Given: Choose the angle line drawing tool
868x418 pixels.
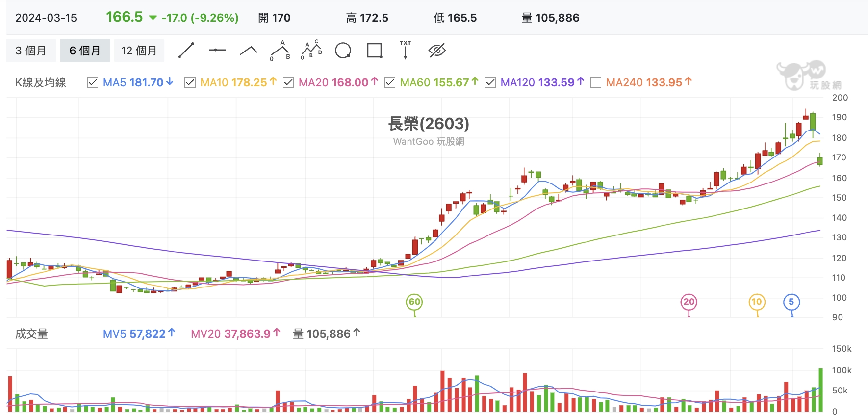Looking at the screenshot, I should (249, 50).
